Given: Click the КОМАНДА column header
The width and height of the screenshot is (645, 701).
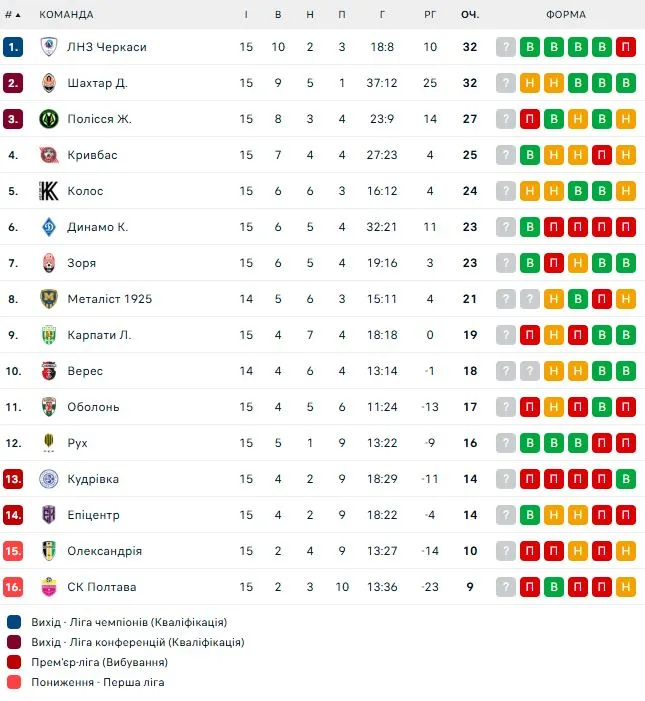Looking at the screenshot, I should click(66, 15).
